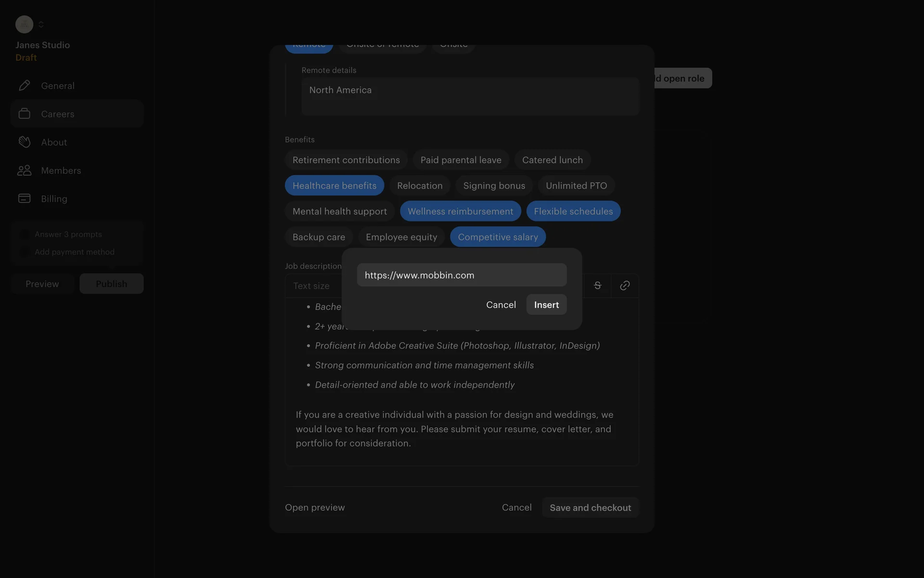Click the briefcase icon next to Careers
Screen dimensions: 924x578
click(25, 114)
